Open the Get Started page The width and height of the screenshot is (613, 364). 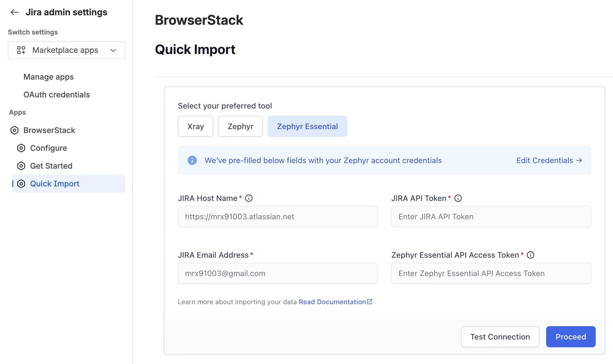(x=51, y=166)
